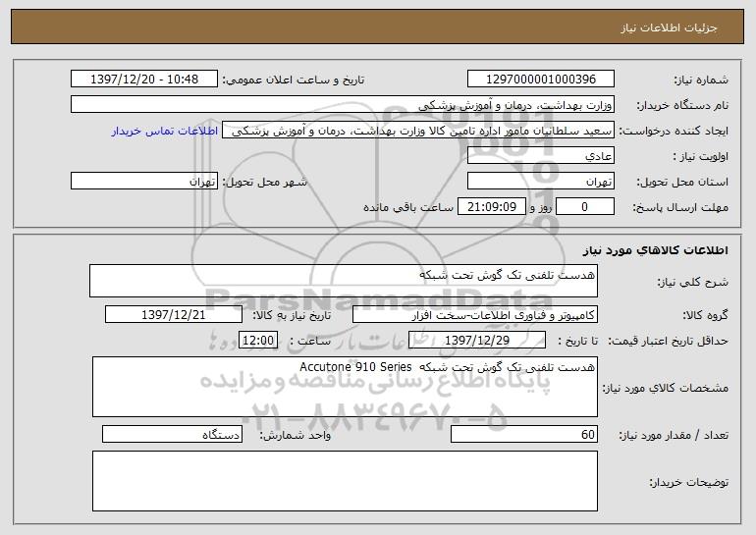Click the اولویت نیاز field showing عادی
This screenshot has width=756, height=535.
pyautogui.click(x=540, y=156)
